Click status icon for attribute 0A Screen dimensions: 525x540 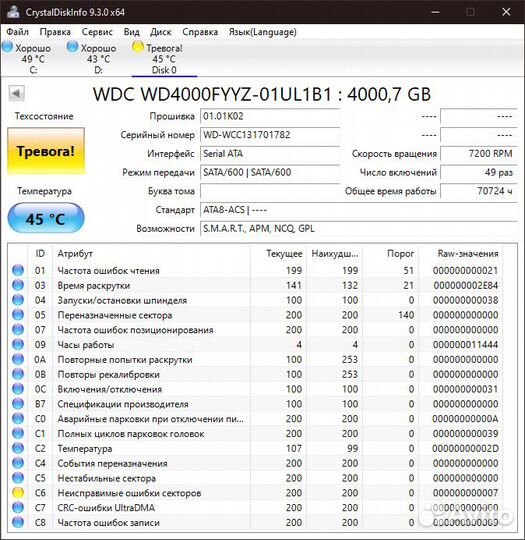pos(18,359)
